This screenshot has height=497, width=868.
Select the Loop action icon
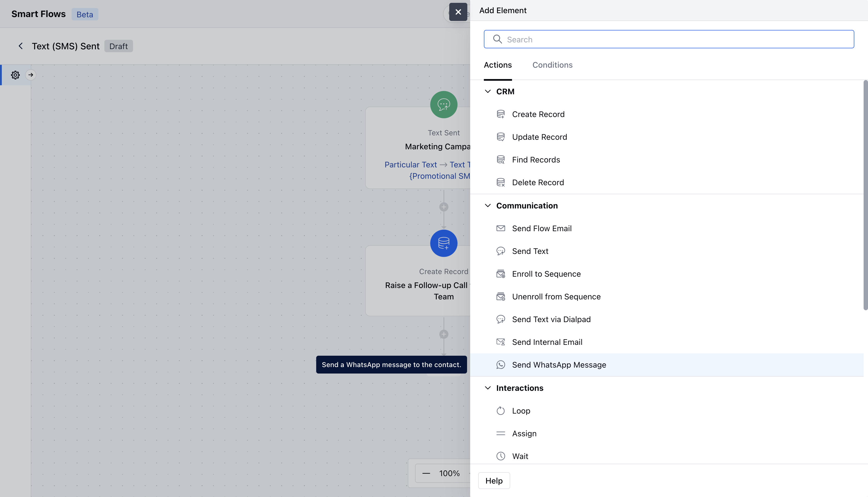(500, 411)
